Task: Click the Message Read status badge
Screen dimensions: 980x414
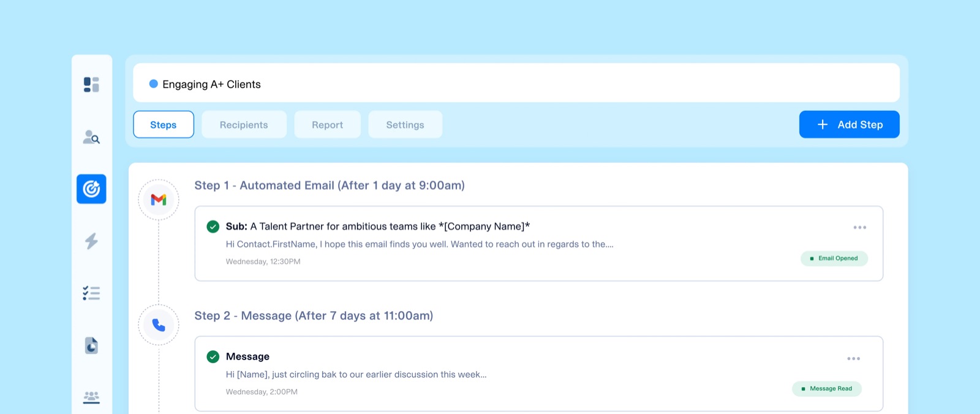Action: pos(827,389)
